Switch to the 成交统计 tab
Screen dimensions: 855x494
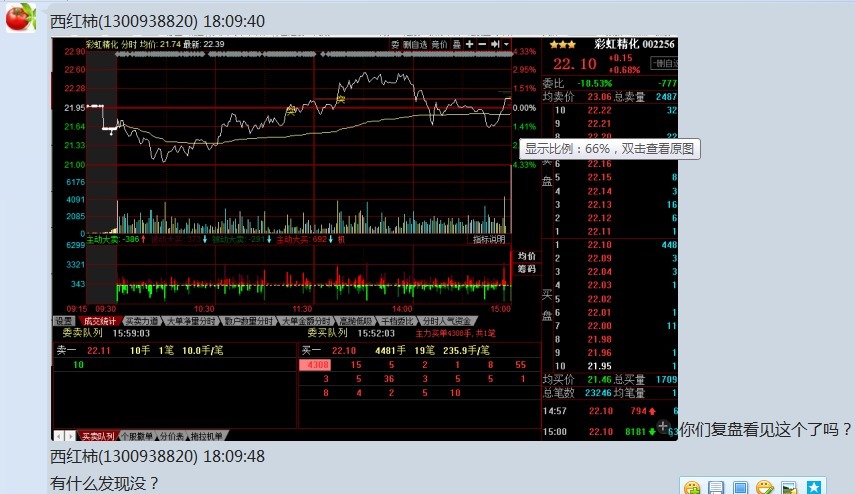tap(99, 321)
